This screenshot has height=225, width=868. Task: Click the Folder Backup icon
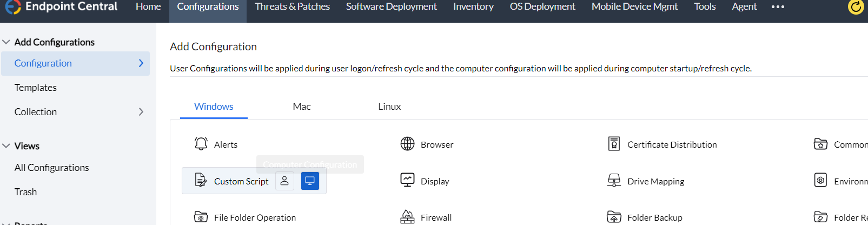[x=614, y=217]
